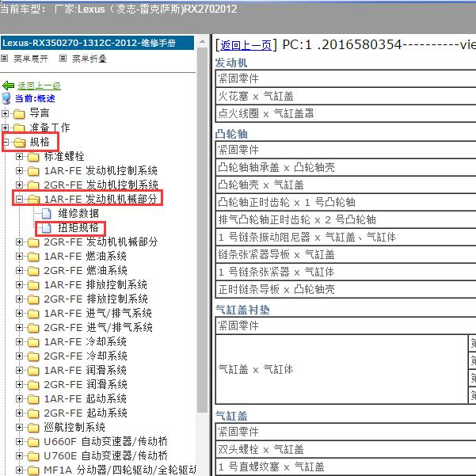Click the 双头螺栓 x 气缸盖 row
476x476 pixels.
click(346, 449)
